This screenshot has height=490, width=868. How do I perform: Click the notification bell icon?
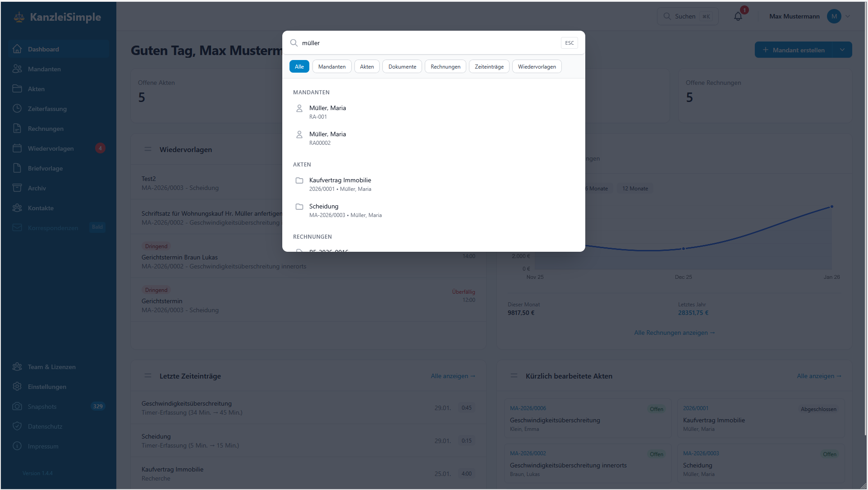(x=738, y=17)
